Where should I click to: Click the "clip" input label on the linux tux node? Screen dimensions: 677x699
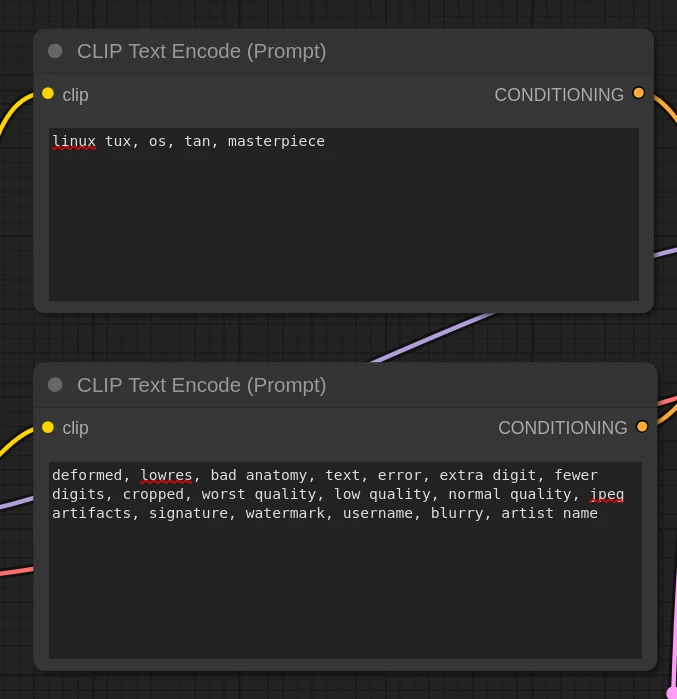click(x=75, y=95)
